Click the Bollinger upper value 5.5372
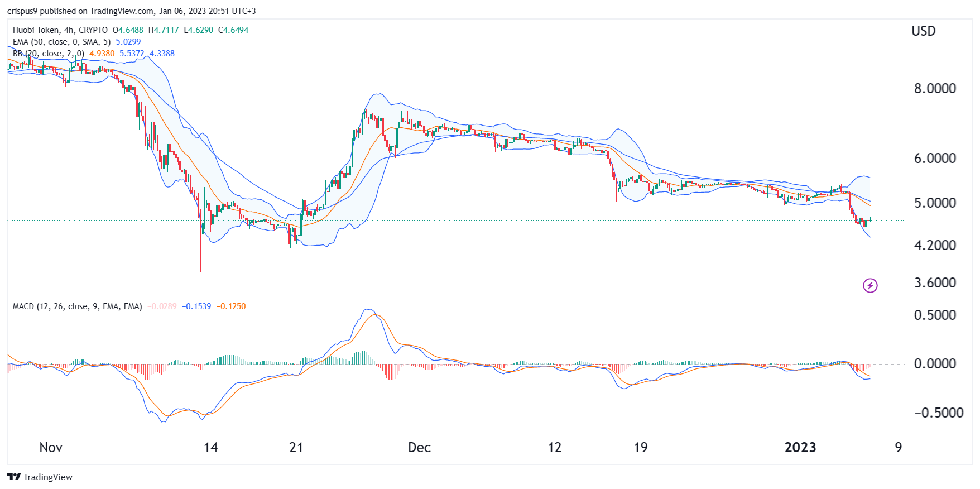This screenshot has height=489, width=980. tap(132, 54)
